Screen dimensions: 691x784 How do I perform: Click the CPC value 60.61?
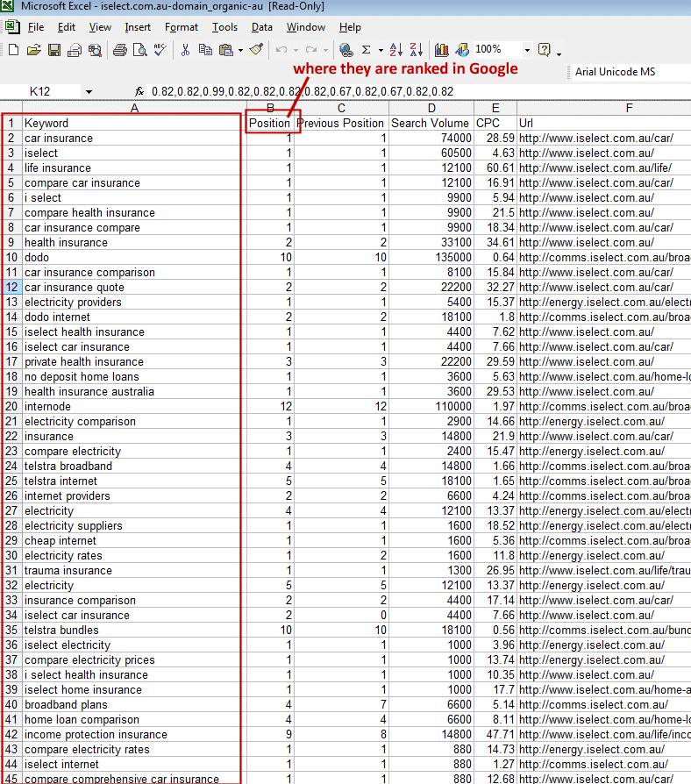pyautogui.click(x=495, y=168)
